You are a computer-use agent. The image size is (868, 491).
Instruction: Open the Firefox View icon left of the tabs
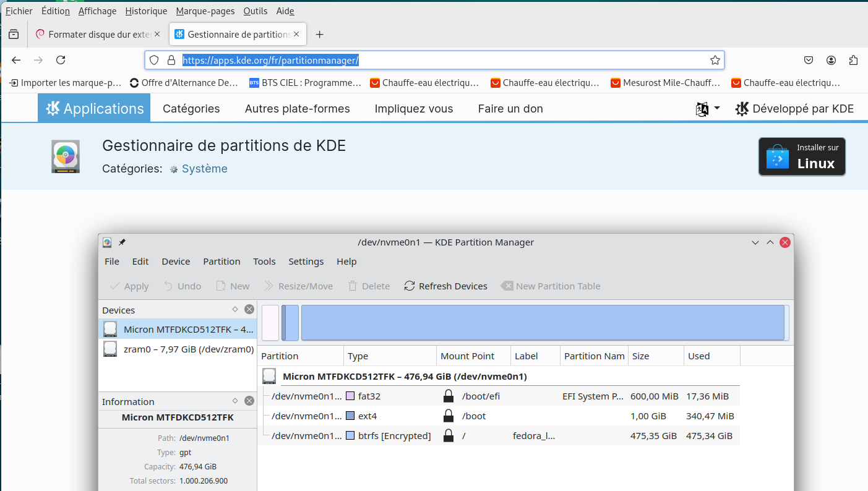14,35
